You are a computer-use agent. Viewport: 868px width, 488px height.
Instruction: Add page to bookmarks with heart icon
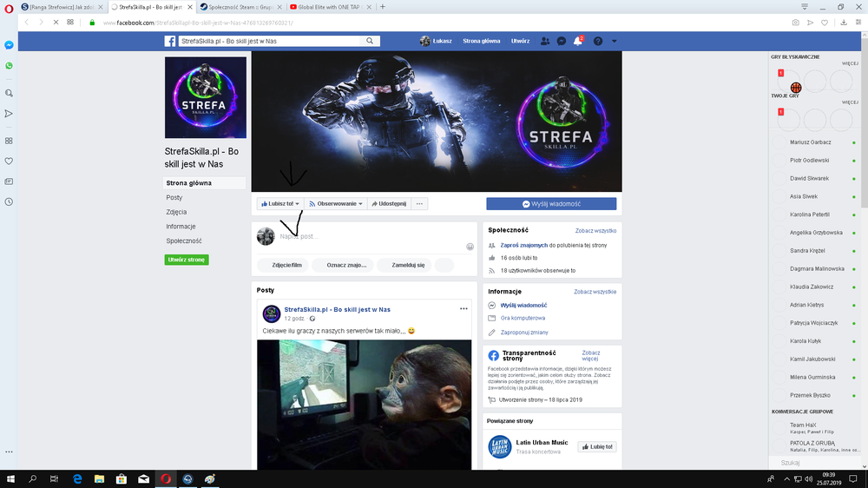click(x=825, y=23)
